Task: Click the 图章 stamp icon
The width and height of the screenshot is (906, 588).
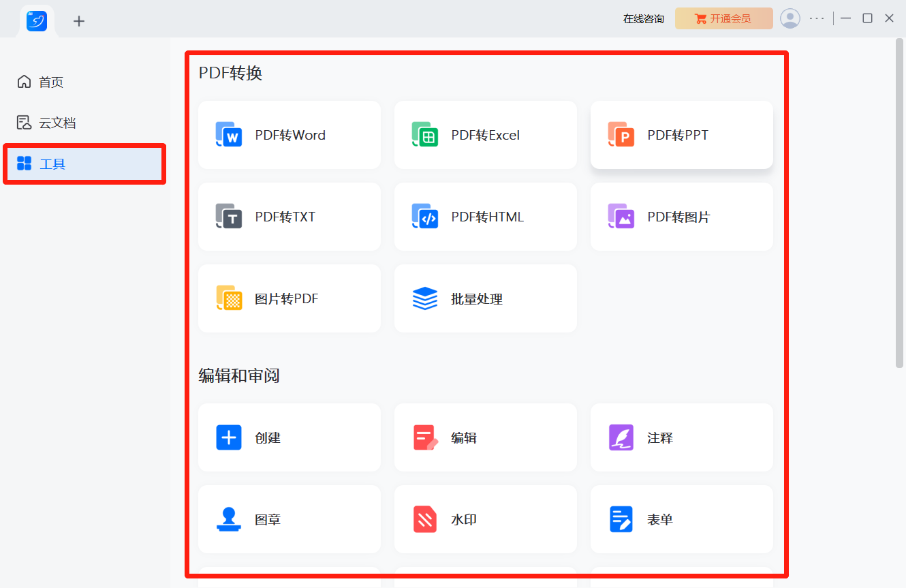Action: [x=229, y=519]
